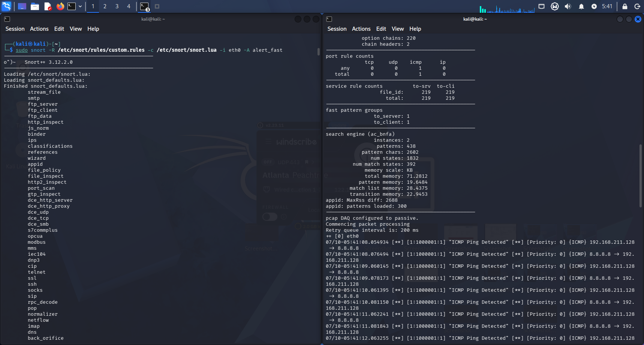Switch to workspace 1

tap(93, 6)
